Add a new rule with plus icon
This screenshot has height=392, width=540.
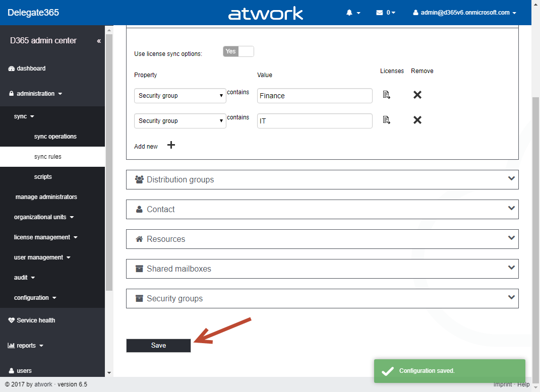[171, 145]
